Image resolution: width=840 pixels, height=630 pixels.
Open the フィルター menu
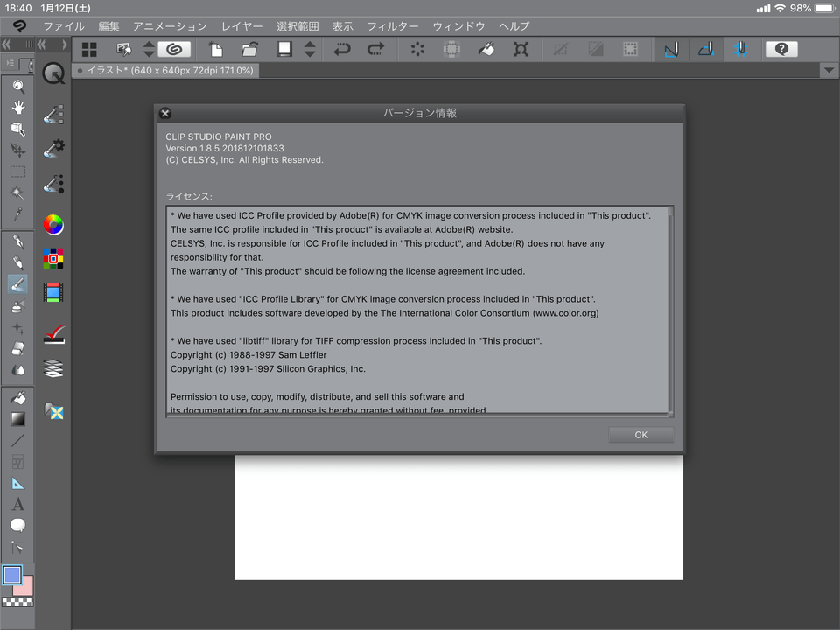tap(393, 26)
